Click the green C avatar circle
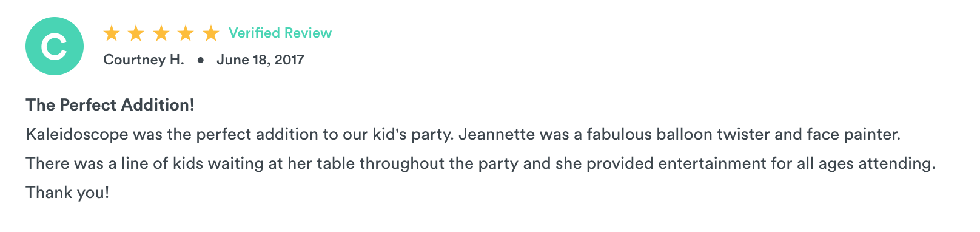980x232 pixels. (55, 46)
